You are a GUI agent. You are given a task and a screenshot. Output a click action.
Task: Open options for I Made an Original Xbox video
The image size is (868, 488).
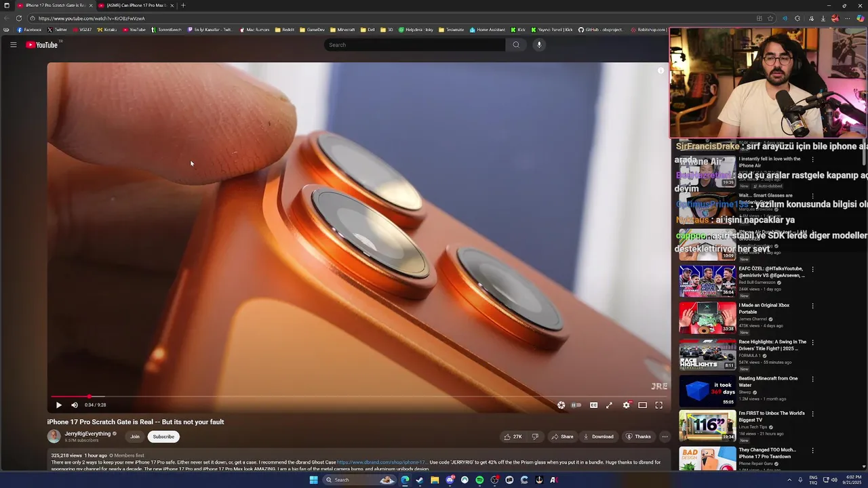812,306
